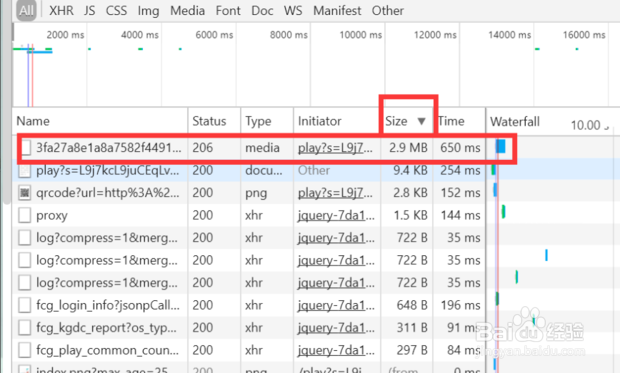
Task: Toggle Size sort direction arrow
Action: tap(422, 121)
